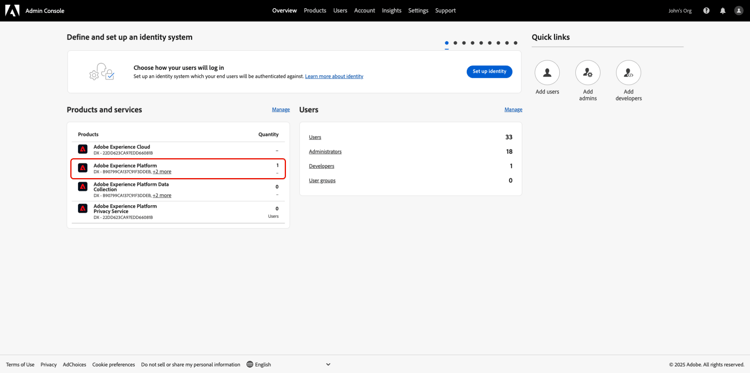Open the Insights tab
Image resolution: width=750 pixels, height=373 pixels.
point(391,11)
